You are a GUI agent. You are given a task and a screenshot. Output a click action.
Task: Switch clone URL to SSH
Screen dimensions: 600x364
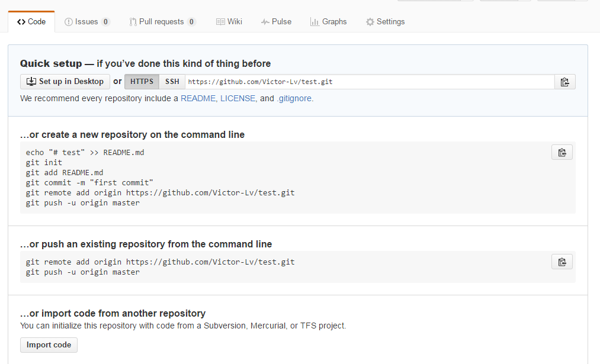tap(172, 82)
